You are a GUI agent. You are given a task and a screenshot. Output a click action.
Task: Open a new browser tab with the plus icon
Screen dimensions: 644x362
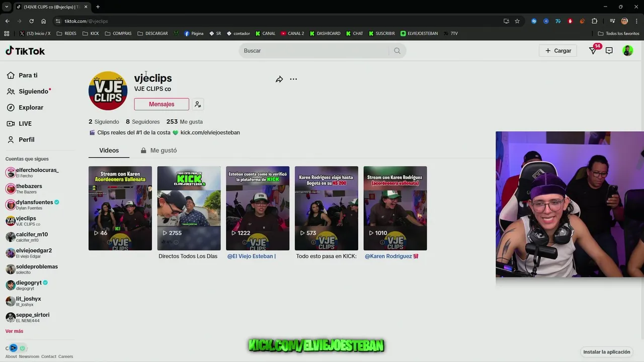[x=98, y=7]
